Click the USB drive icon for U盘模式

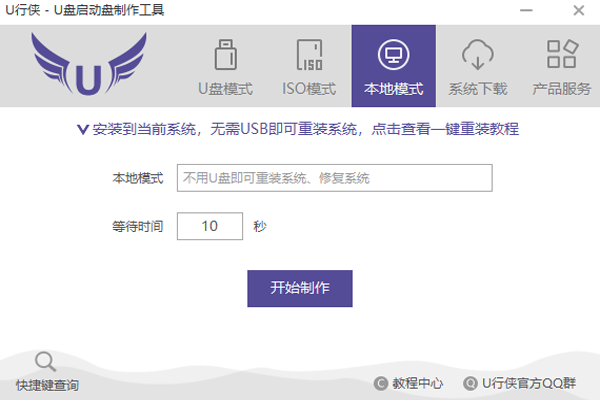pyautogui.click(x=225, y=55)
